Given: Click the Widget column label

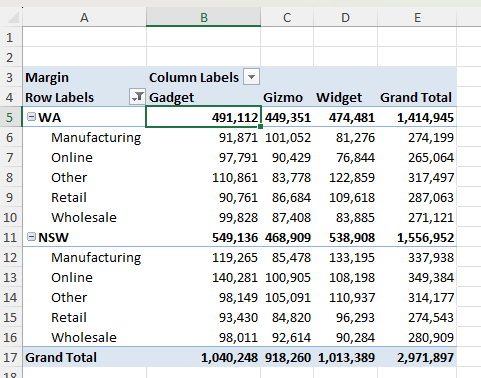Looking at the screenshot, I should [x=345, y=97].
